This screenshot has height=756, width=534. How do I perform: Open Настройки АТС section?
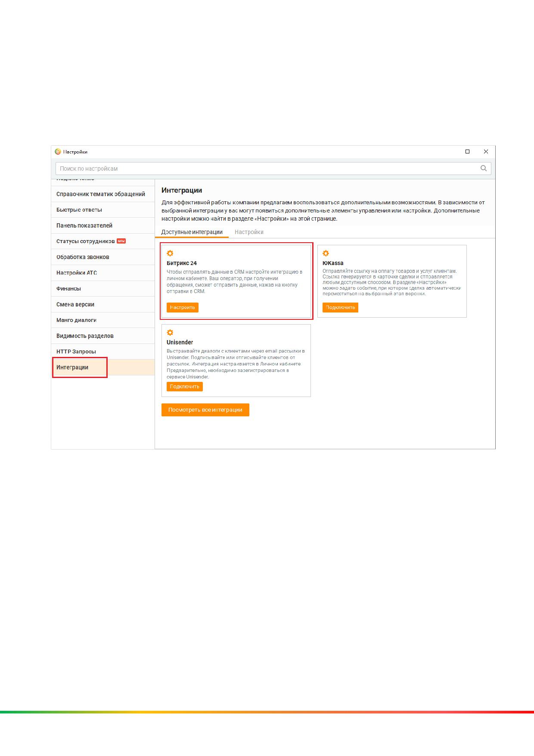103,273
